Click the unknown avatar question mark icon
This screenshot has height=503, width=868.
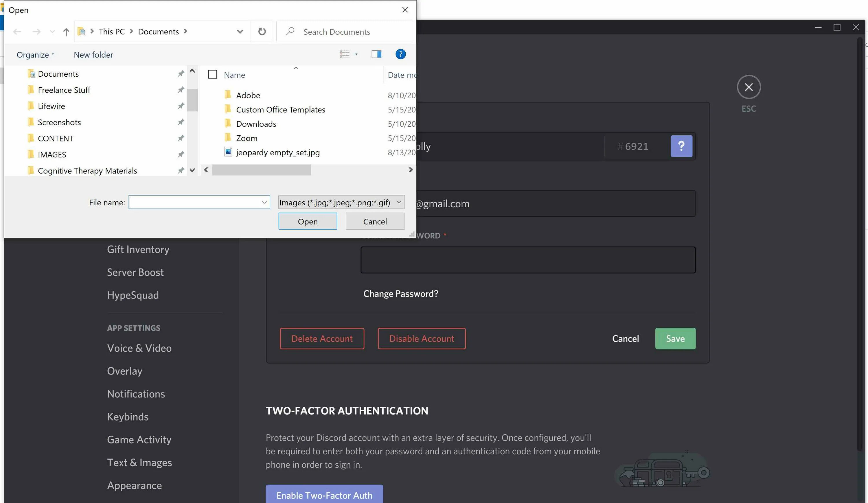click(x=682, y=146)
